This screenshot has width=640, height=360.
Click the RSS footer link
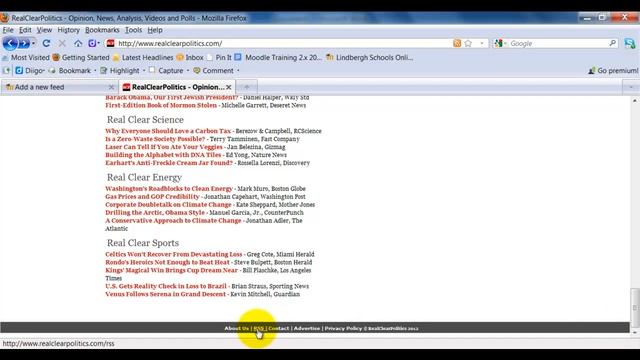[x=259, y=328]
